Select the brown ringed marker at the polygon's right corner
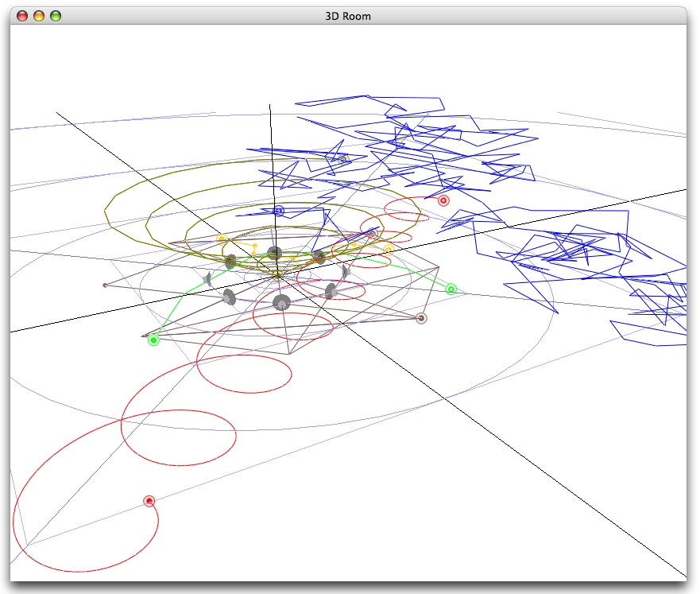 click(421, 318)
